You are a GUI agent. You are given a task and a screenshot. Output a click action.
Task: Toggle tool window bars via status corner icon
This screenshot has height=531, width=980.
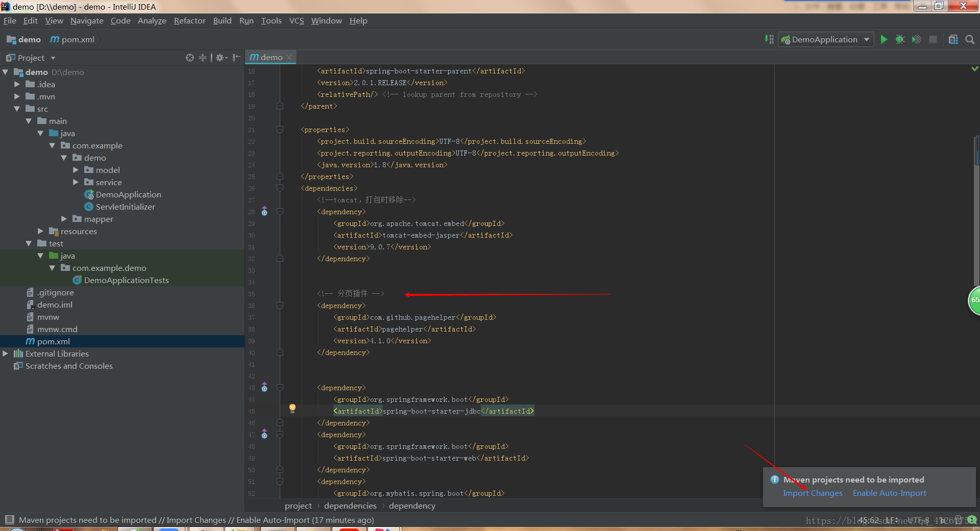point(9,520)
